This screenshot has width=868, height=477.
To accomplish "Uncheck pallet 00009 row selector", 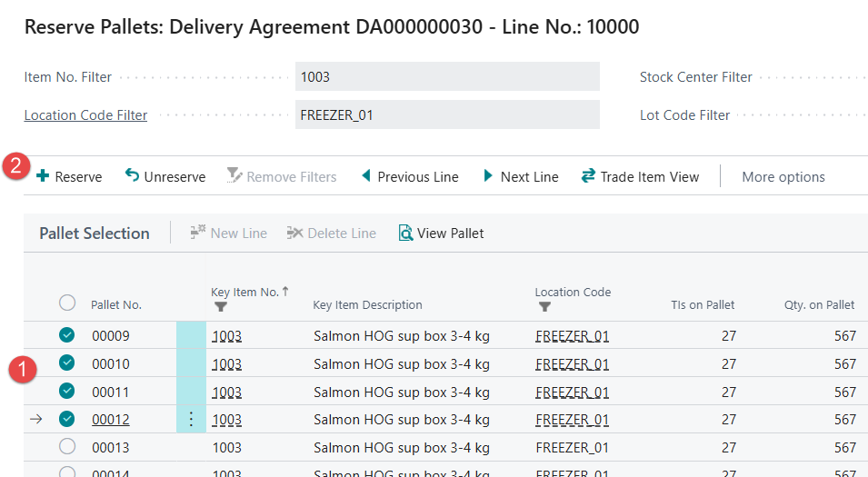I will pyautogui.click(x=66, y=335).
